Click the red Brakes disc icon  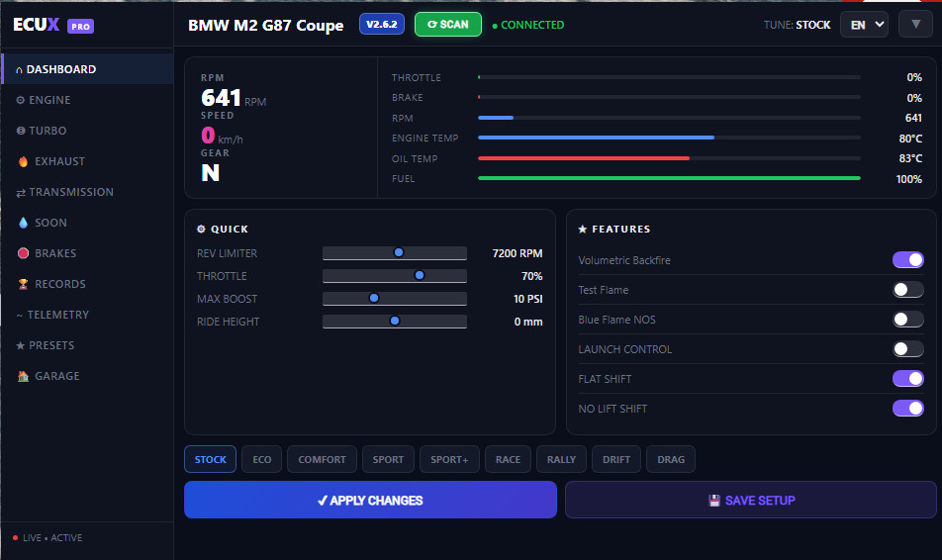(24, 253)
